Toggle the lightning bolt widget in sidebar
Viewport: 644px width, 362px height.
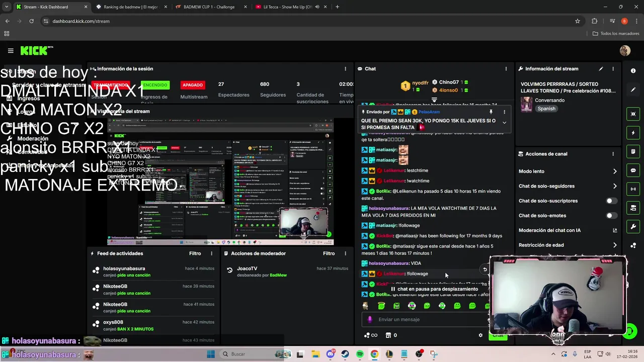point(633,133)
